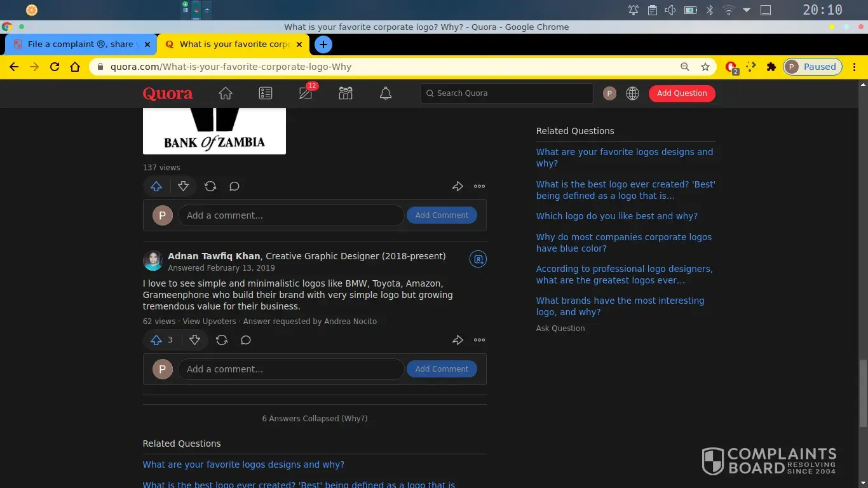
Task: Reshare Adnan Tawfiq Khan's answer
Action: (222, 340)
